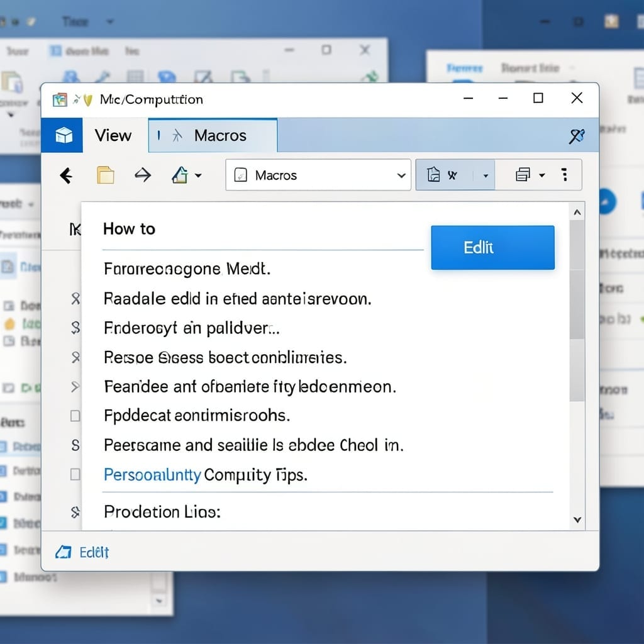Open the vertical dots overflow menu
The width and height of the screenshot is (644, 644).
pyautogui.click(x=565, y=175)
